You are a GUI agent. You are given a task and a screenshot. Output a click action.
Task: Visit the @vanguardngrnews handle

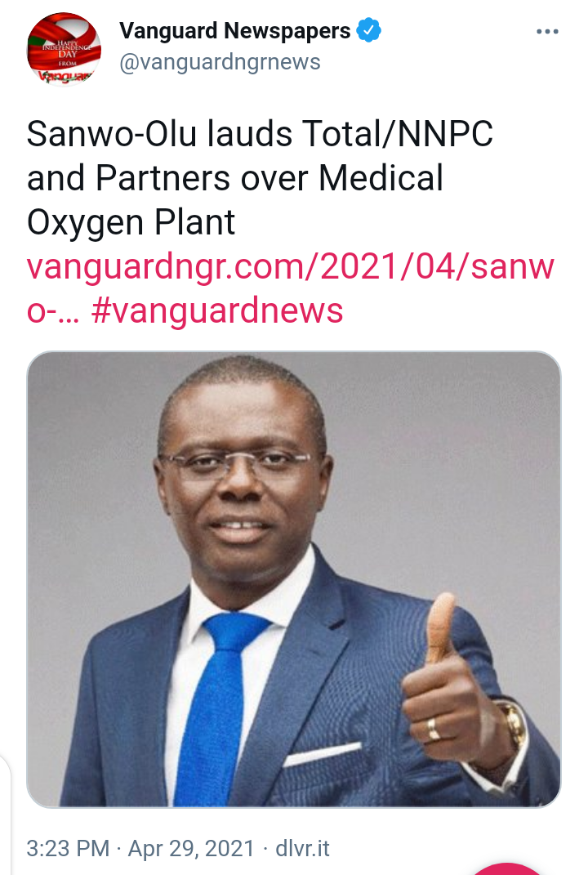220,62
